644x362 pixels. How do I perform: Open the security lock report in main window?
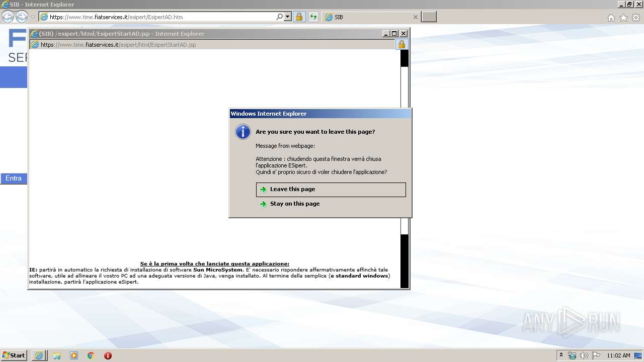[x=299, y=17]
